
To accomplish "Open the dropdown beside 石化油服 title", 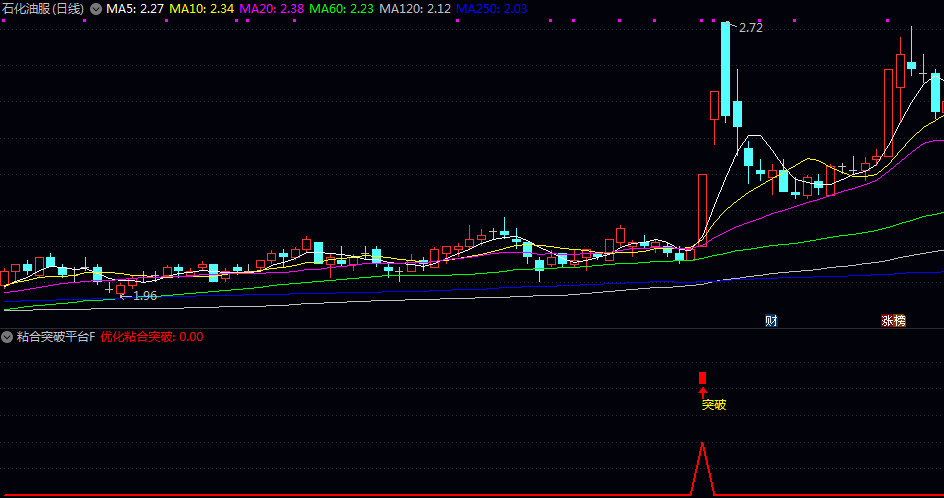I will coord(95,9).
